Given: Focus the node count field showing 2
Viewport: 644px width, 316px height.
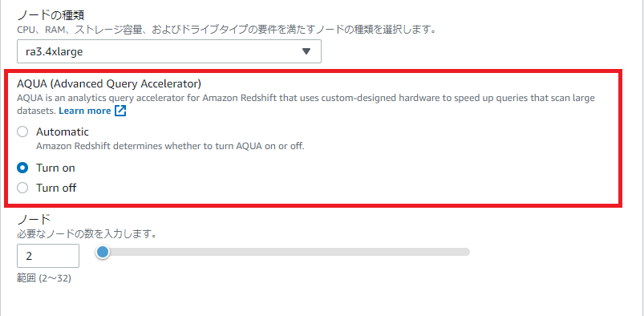Looking at the screenshot, I should [48, 256].
